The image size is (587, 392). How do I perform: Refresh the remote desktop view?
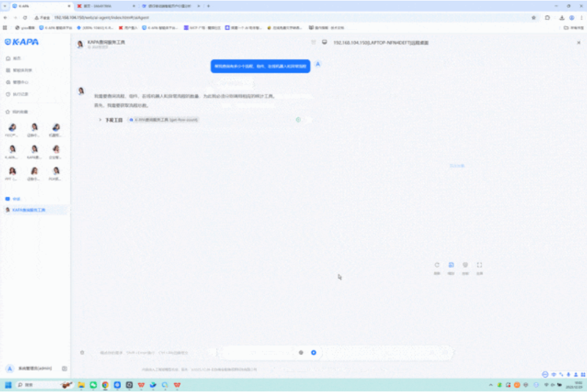(438, 265)
